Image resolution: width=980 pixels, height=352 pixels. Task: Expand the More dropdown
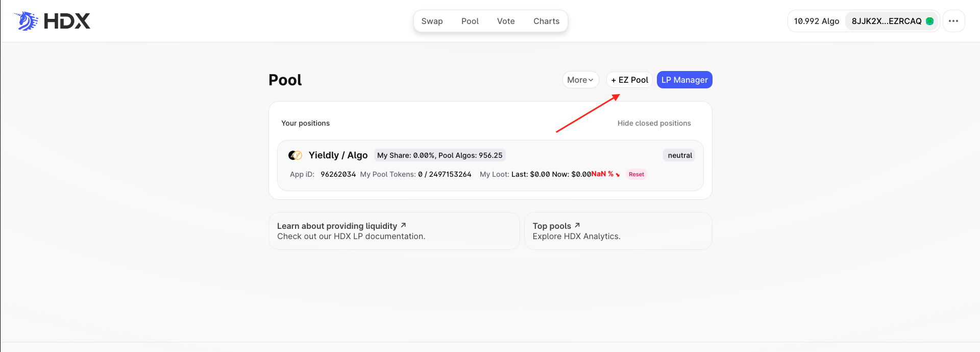[580, 80]
